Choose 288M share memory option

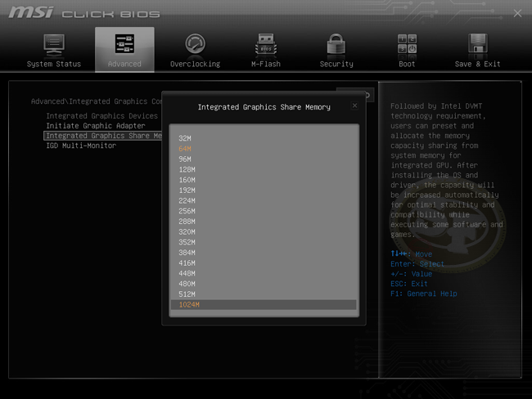pyautogui.click(x=264, y=222)
